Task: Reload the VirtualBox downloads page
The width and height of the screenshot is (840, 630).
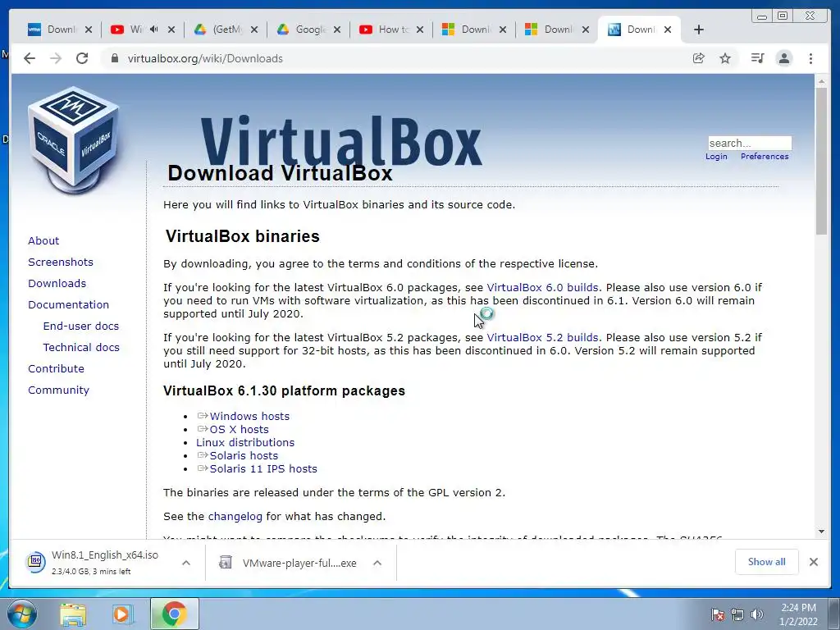Action: point(82,58)
